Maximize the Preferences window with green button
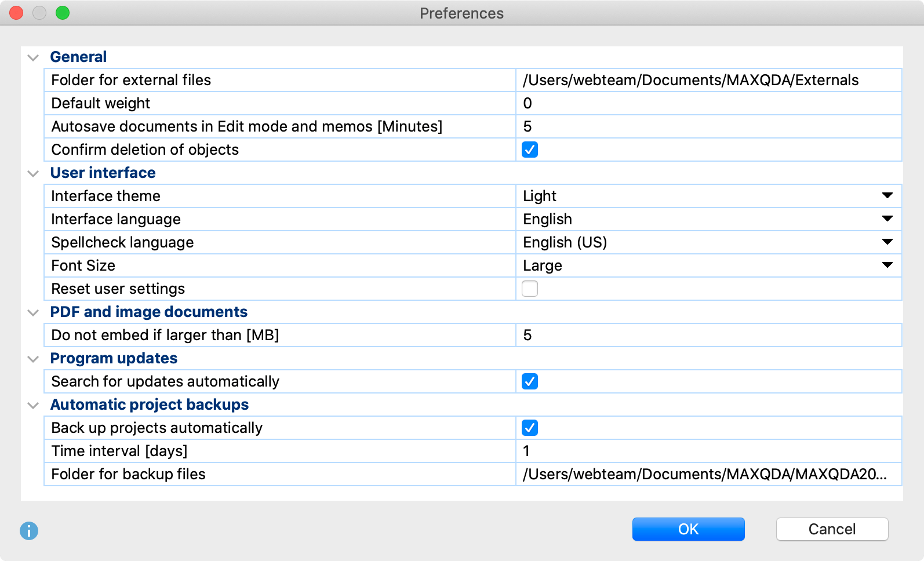Screen dimensions: 924x561 (63, 13)
